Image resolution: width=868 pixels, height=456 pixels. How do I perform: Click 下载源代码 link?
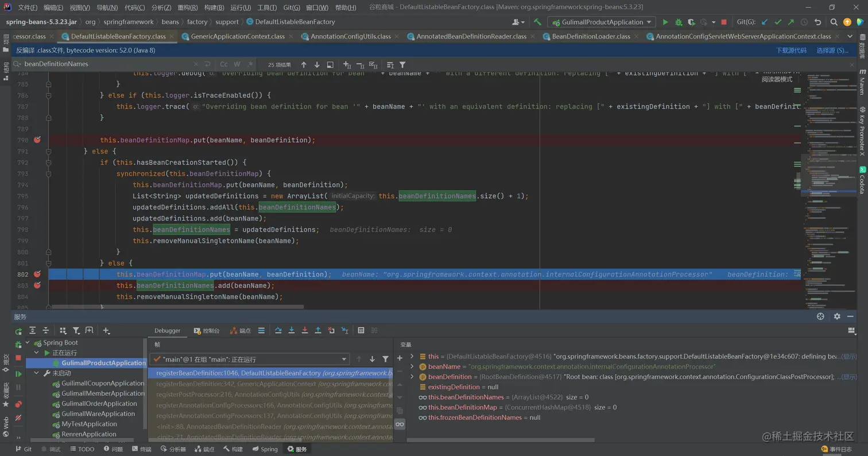point(791,51)
